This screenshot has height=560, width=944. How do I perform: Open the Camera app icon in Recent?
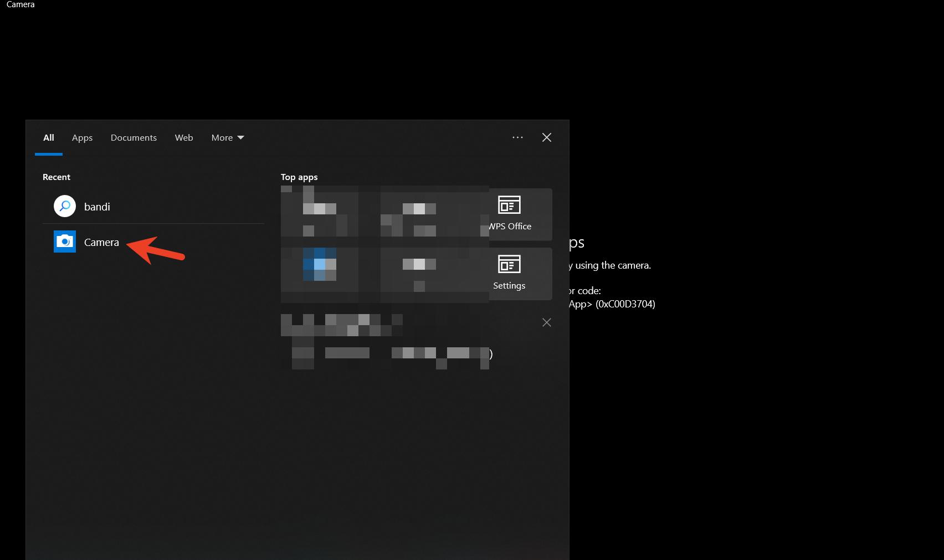click(x=65, y=242)
